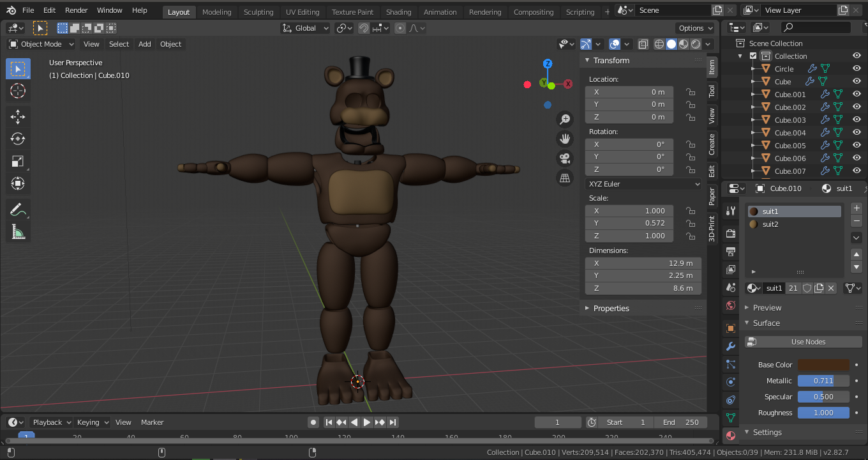Lock the Scale Y value
Screen dimensions: 868x460
pyautogui.click(x=691, y=223)
